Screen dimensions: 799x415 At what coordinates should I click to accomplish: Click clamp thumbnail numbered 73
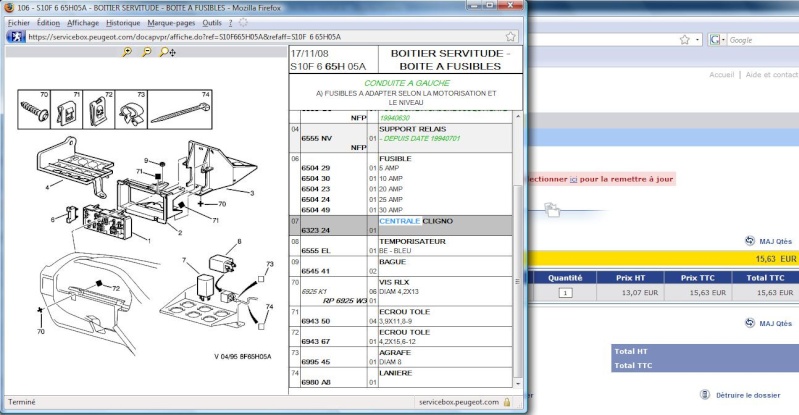point(131,110)
